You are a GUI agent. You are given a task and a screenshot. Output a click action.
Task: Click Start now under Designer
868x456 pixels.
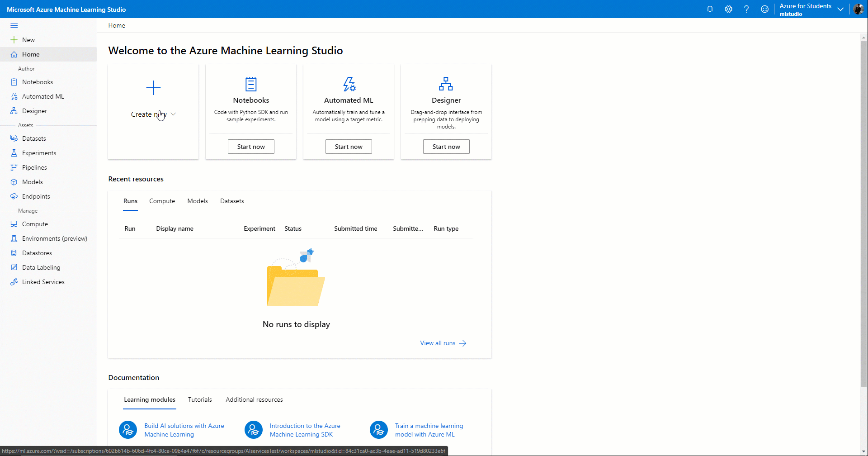pyautogui.click(x=446, y=147)
